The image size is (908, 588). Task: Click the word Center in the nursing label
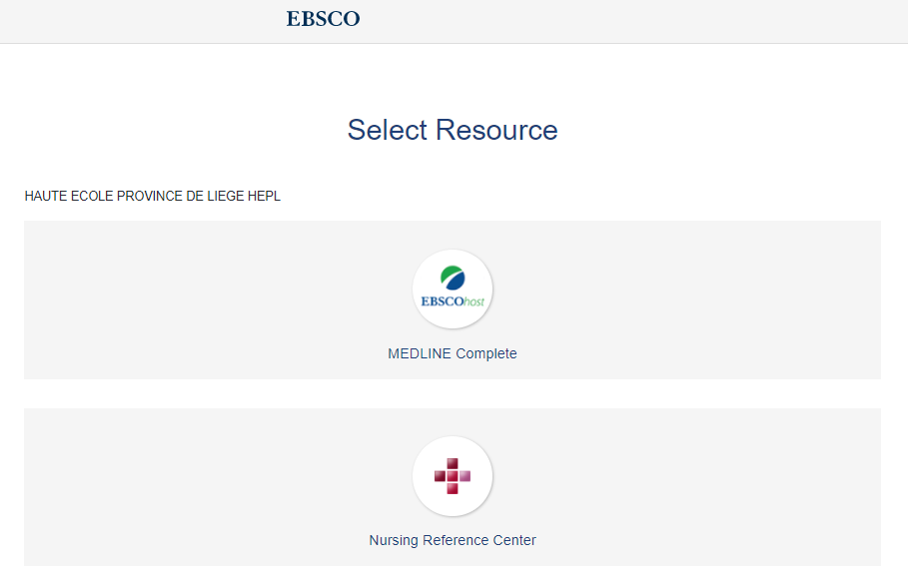click(x=514, y=540)
